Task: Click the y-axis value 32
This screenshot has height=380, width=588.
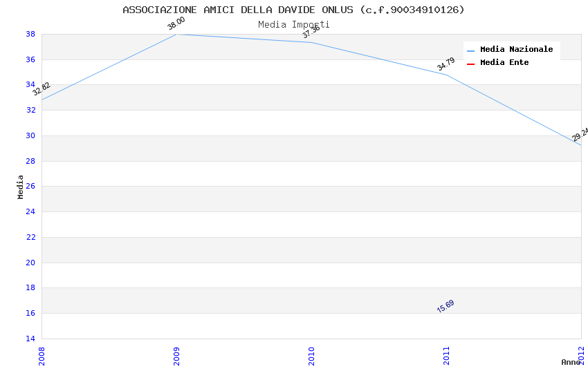Action: (30, 110)
